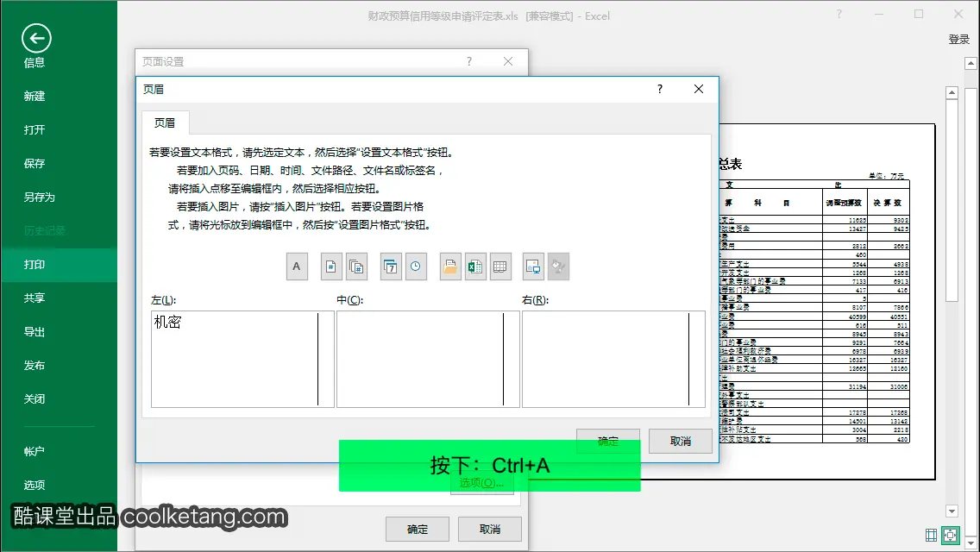The image size is (980, 552).
Task: Click the center section 中(C) edit box
Action: point(428,359)
